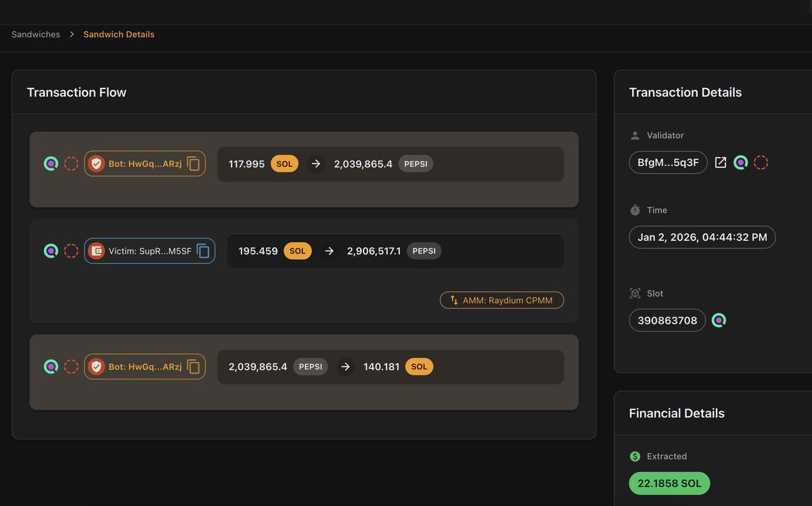Click the PEPSI chip next to 2,906,517.1
The width and height of the screenshot is (812, 506).
click(x=424, y=251)
